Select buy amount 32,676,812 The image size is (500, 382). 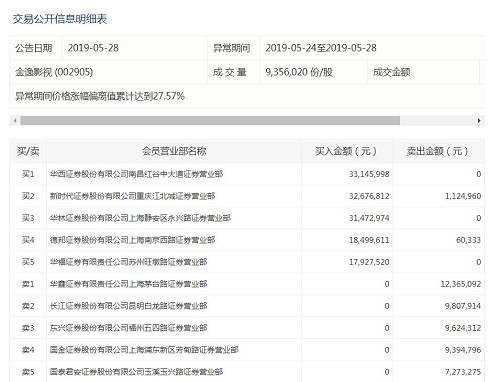point(369,196)
